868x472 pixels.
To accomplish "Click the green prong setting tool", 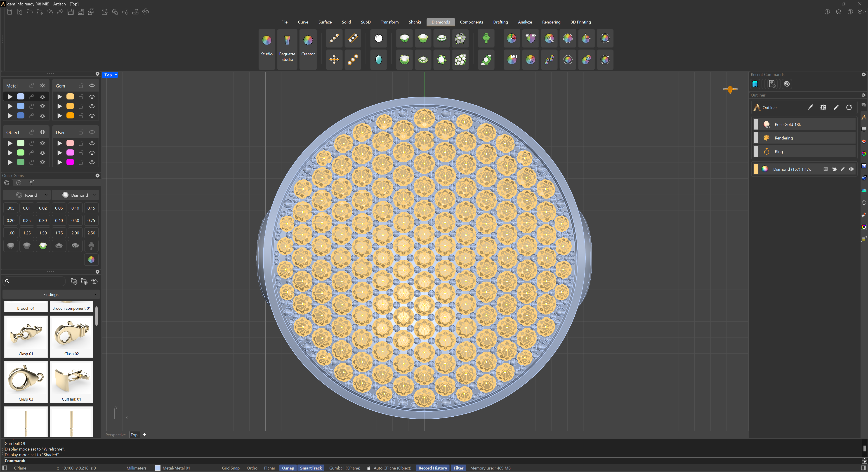I will pyautogui.click(x=404, y=38).
